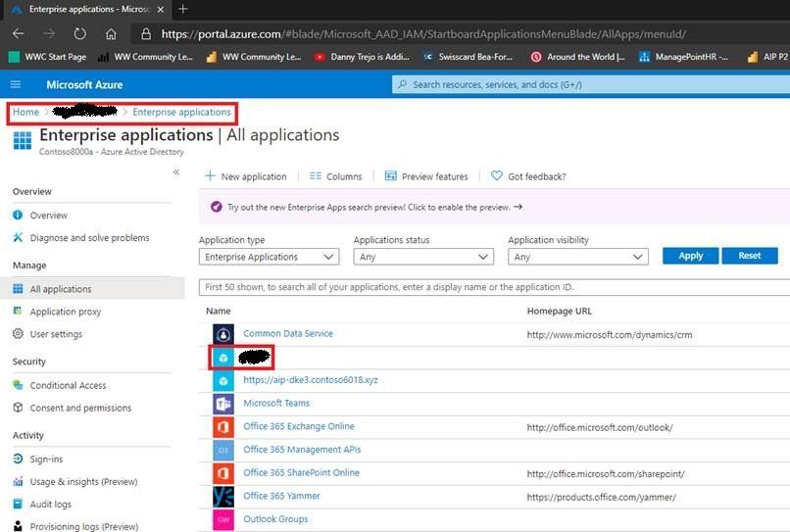This screenshot has width=790, height=532.
Task: Click the browser forward arrow
Action: 49,33
